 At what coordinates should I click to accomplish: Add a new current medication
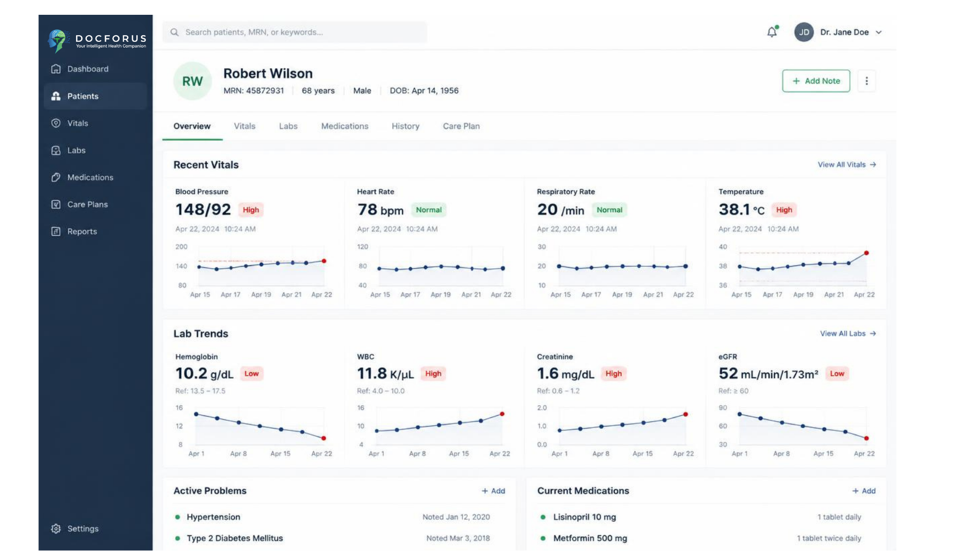[864, 491]
